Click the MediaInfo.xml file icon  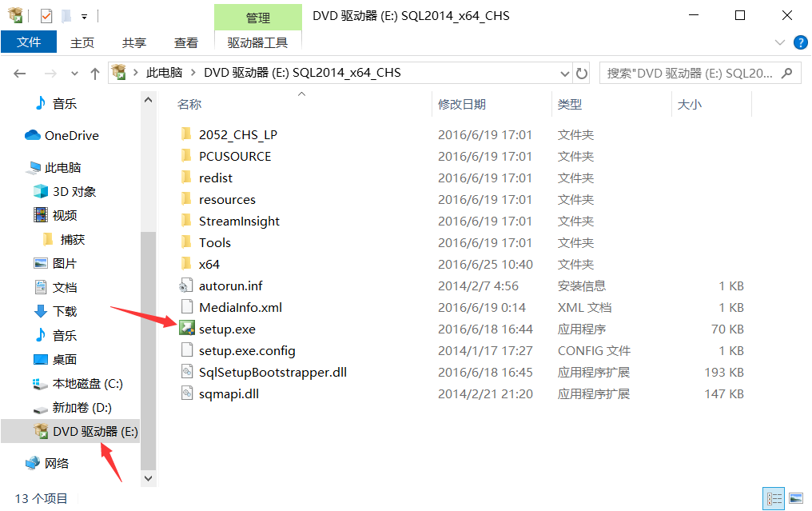(187, 307)
